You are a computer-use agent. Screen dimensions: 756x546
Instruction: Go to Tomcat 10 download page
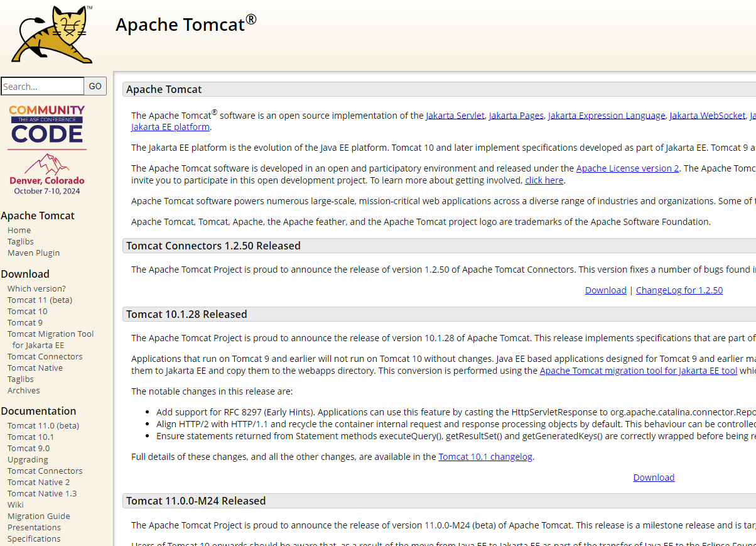(x=28, y=311)
